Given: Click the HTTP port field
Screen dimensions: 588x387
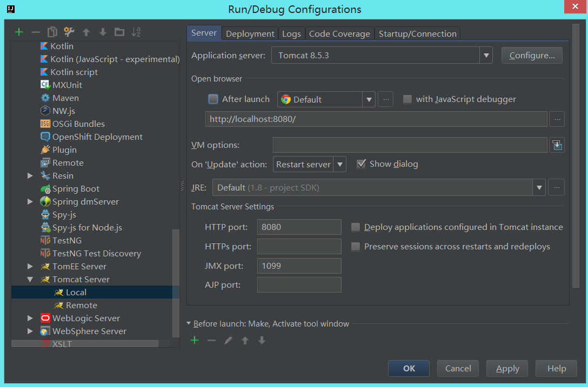Looking at the screenshot, I should pos(299,227).
